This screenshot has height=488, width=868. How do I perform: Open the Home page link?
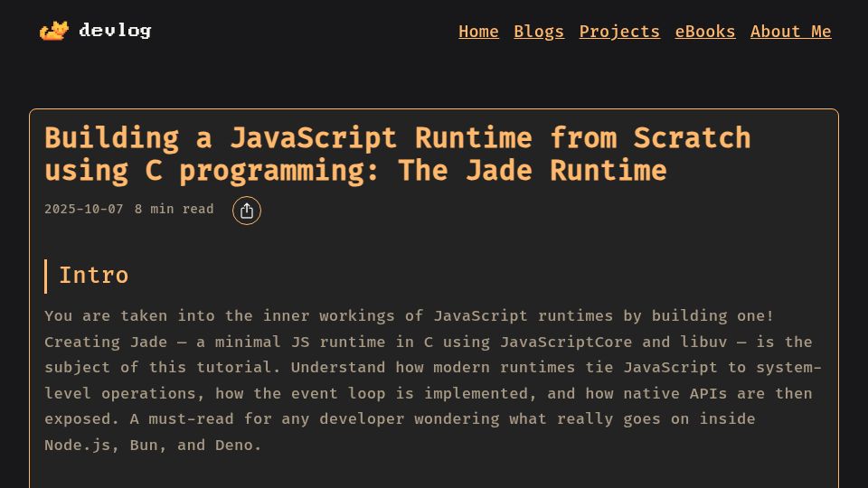pos(478,32)
